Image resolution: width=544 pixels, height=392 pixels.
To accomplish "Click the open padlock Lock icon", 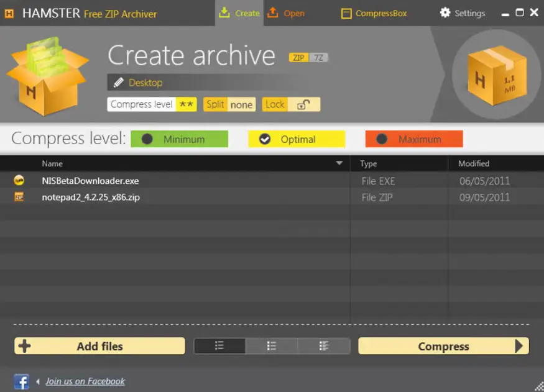I will [303, 104].
